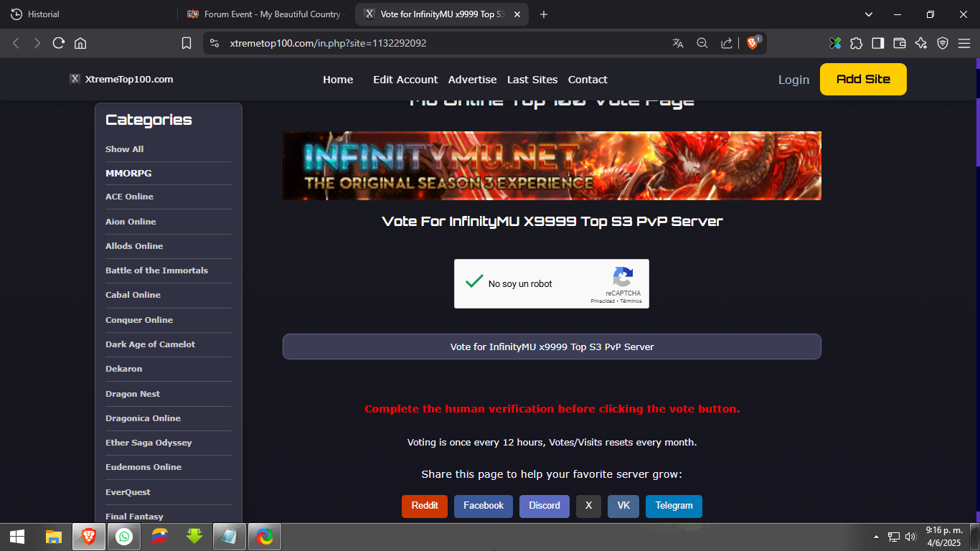Image resolution: width=980 pixels, height=551 pixels.
Task: Open the page translate icon
Action: (678, 43)
